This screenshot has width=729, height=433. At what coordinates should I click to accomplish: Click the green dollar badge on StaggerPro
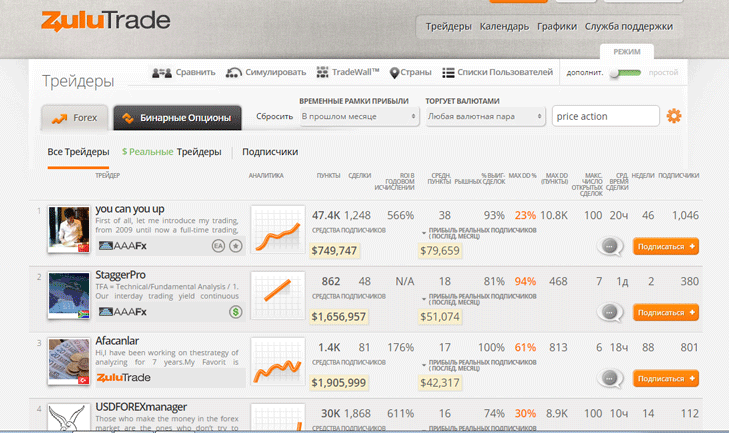(x=236, y=311)
